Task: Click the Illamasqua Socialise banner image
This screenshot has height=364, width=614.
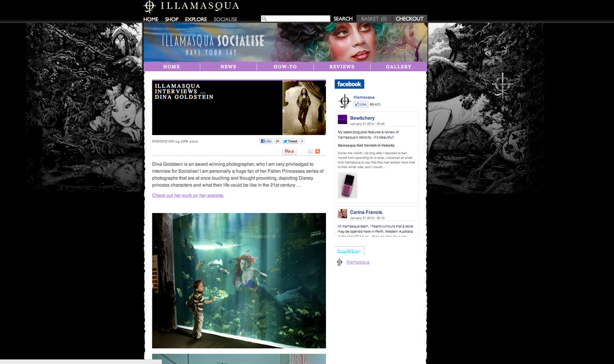Action: click(285, 42)
